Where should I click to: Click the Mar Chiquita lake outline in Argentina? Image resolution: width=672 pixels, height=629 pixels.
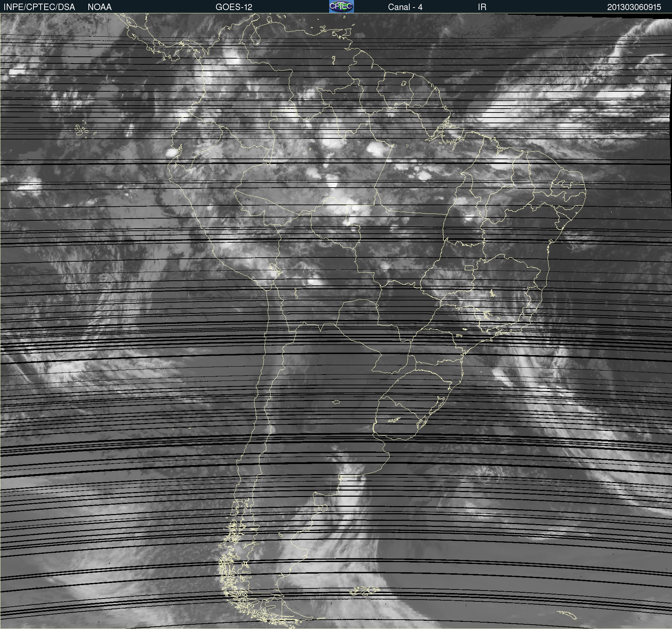336,402
